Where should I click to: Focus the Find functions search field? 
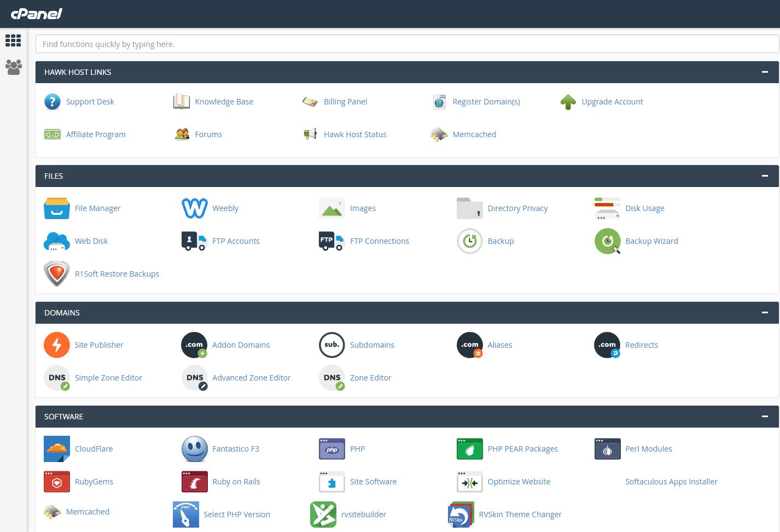[x=407, y=44]
